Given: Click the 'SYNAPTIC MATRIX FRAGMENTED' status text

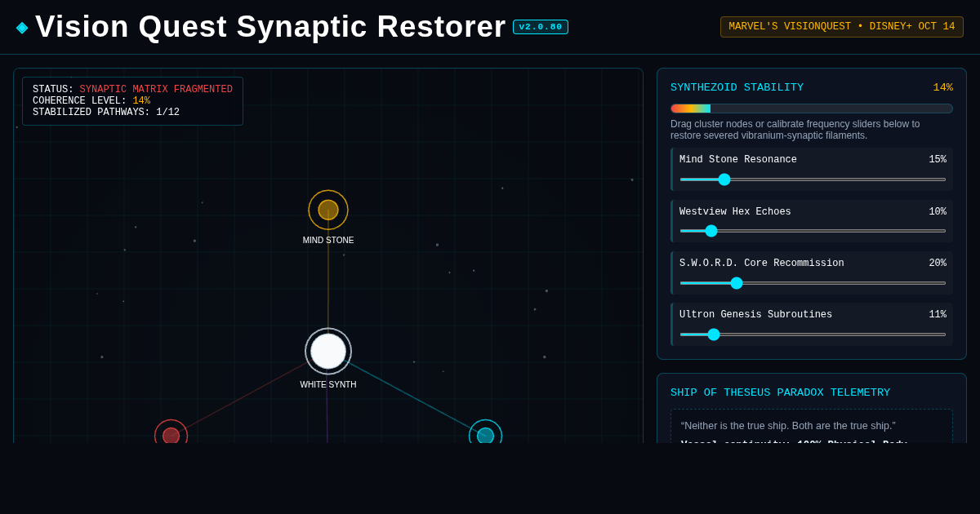Looking at the screenshot, I should pyautogui.click(x=156, y=90).
